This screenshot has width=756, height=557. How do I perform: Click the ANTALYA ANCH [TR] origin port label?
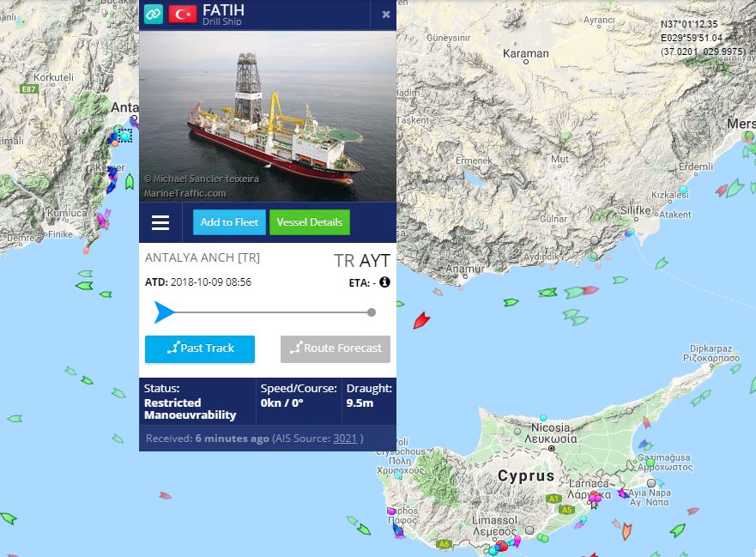tap(202, 257)
